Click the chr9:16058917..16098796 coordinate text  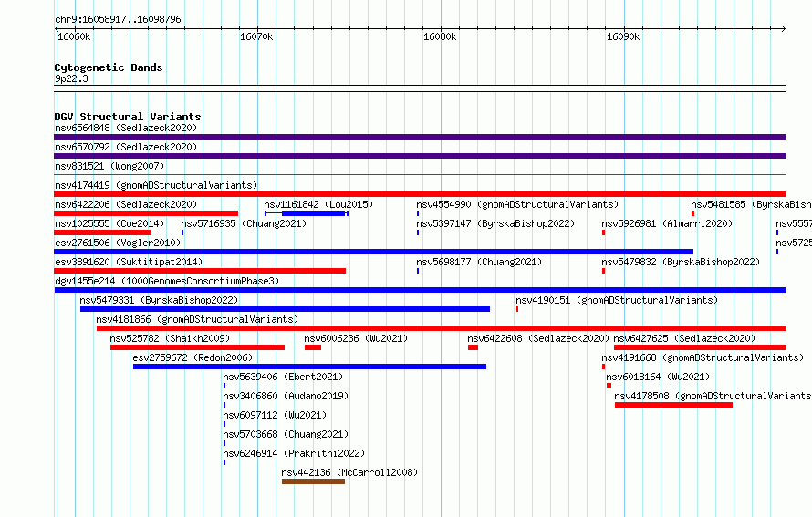118,19
